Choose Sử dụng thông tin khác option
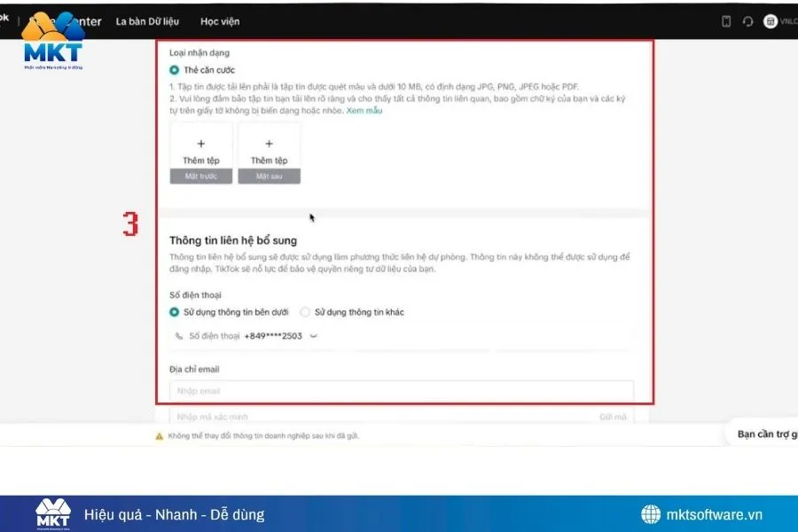 point(305,312)
